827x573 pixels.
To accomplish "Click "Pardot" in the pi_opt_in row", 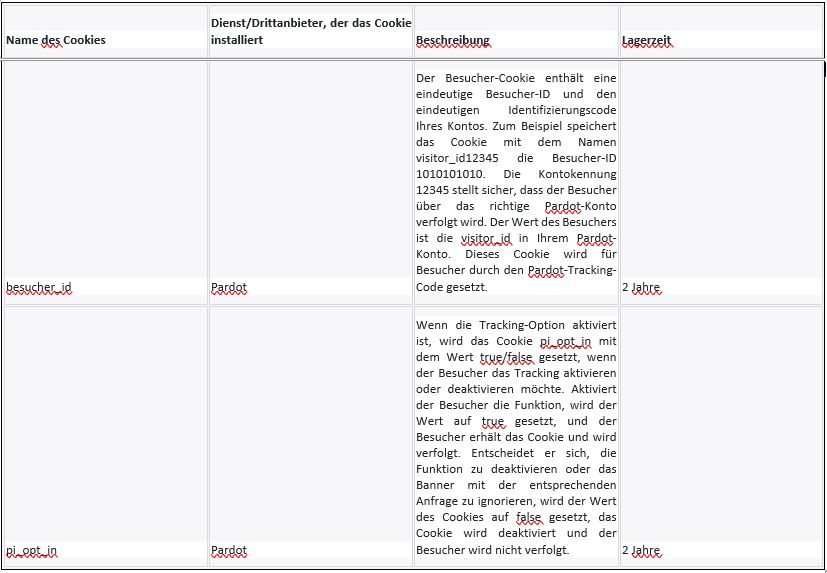I will tap(229, 550).
